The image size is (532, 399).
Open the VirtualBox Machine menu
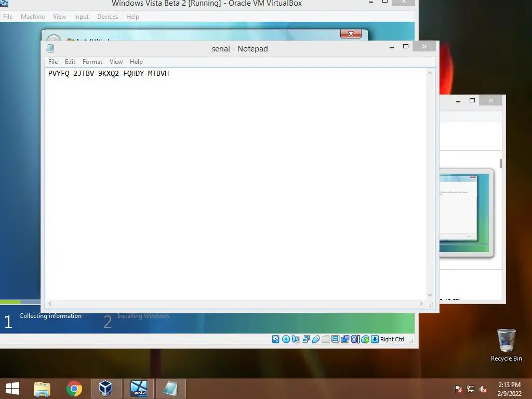33,16
